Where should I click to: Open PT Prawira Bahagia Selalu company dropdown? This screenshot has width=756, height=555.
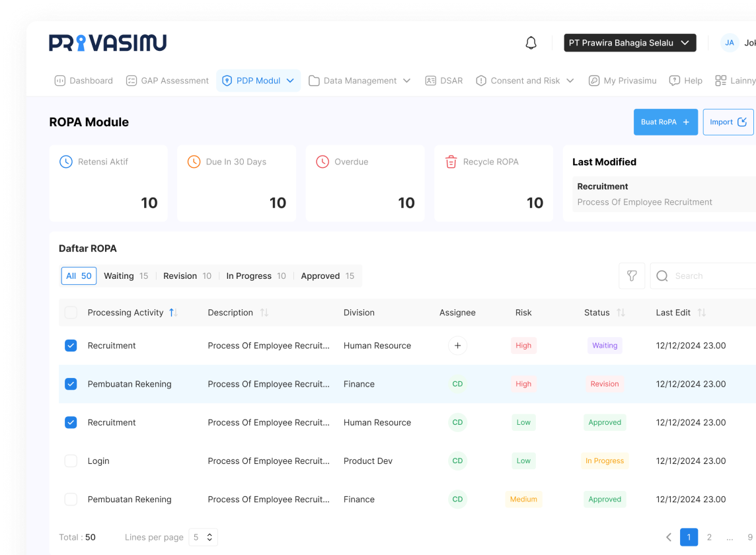point(630,43)
